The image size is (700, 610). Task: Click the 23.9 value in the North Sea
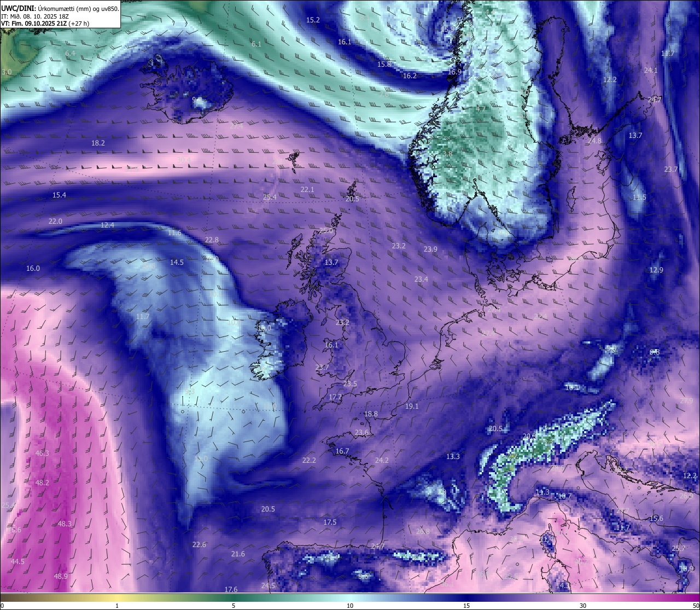pos(430,249)
